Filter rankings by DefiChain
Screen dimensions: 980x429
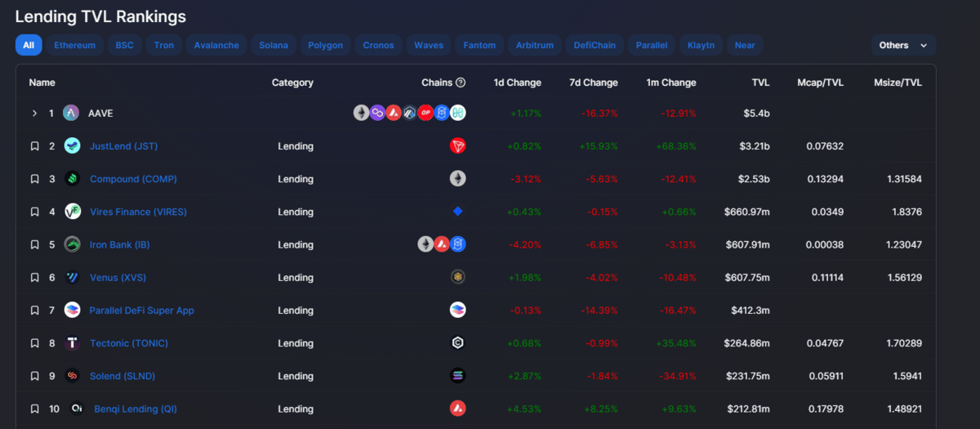(595, 45)
